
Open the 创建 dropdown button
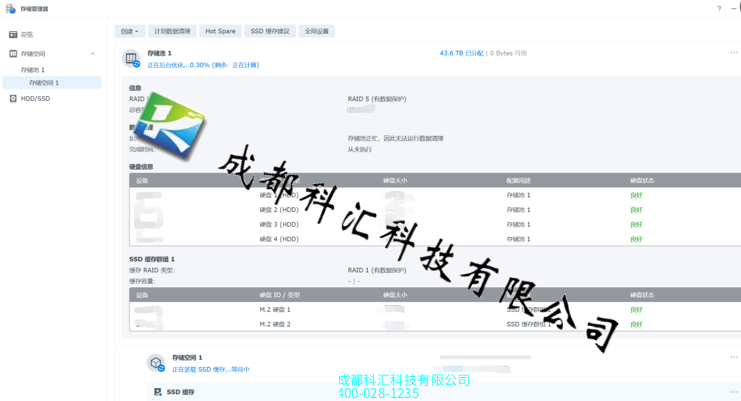[x=129, y=31]
